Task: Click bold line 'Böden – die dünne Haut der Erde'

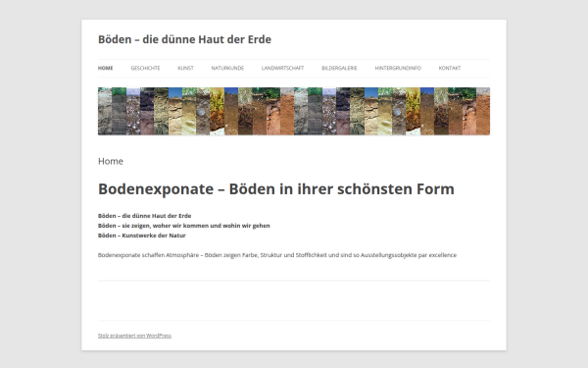Action: pos(144,216)
